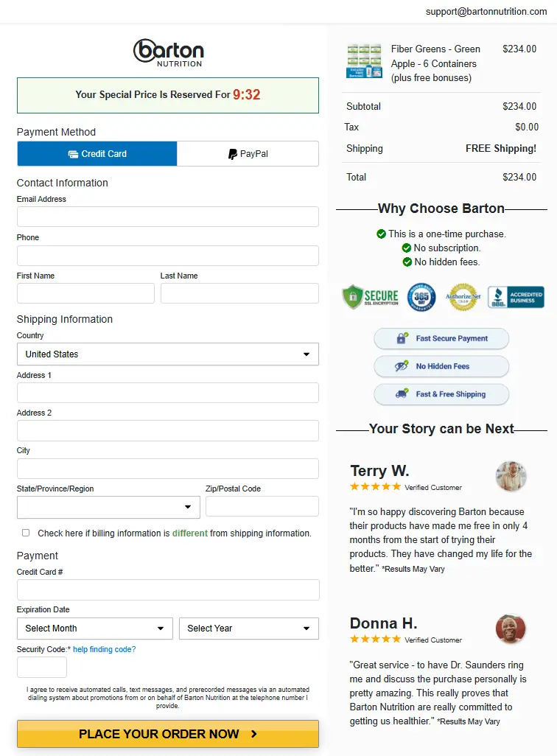This screenshot has width=557, height=756.
Task: Select the Credit Card payment tab
Action: (x=97, y=154)
